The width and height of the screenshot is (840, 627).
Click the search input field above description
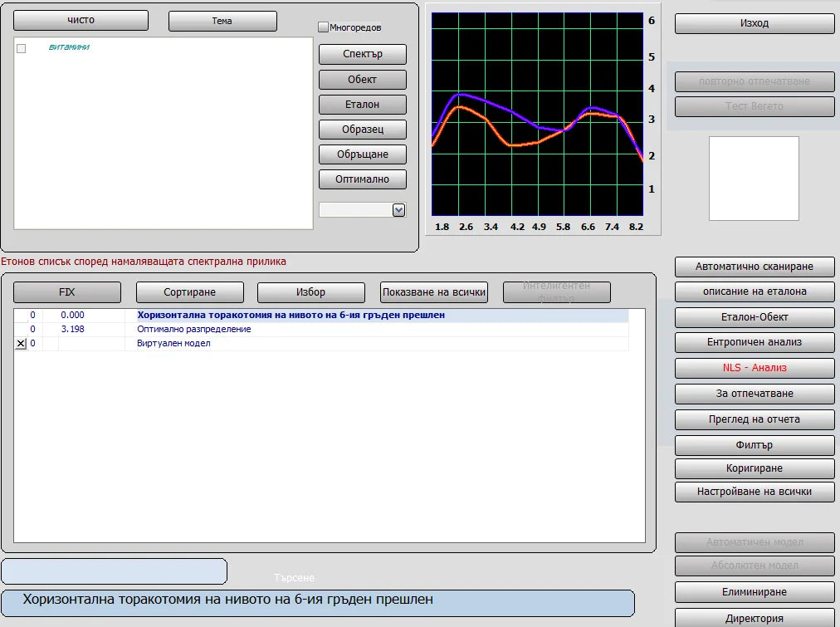(x=114, y=571)
